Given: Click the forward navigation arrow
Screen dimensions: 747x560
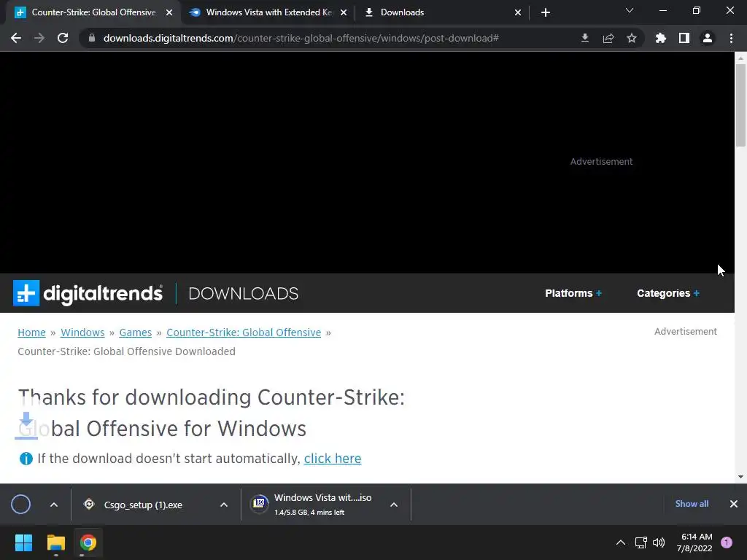Looking at the screenshot, I should click(x=39, y=38).
